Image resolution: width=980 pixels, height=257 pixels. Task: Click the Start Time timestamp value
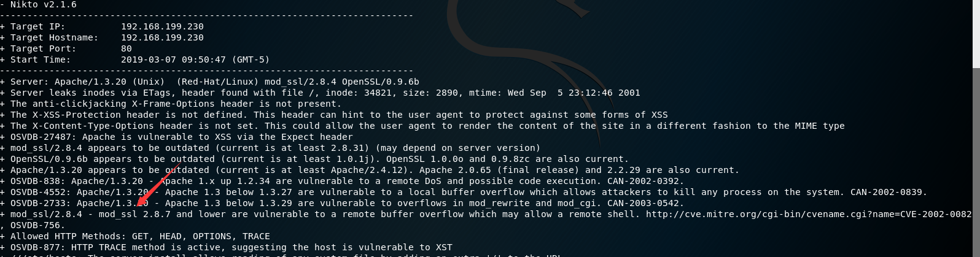pyautogui.click(x=195, y=60)
